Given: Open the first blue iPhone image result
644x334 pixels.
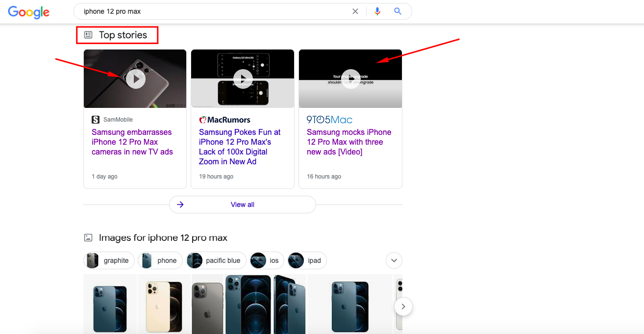Looking at the screenshot, I should (110, 304).
